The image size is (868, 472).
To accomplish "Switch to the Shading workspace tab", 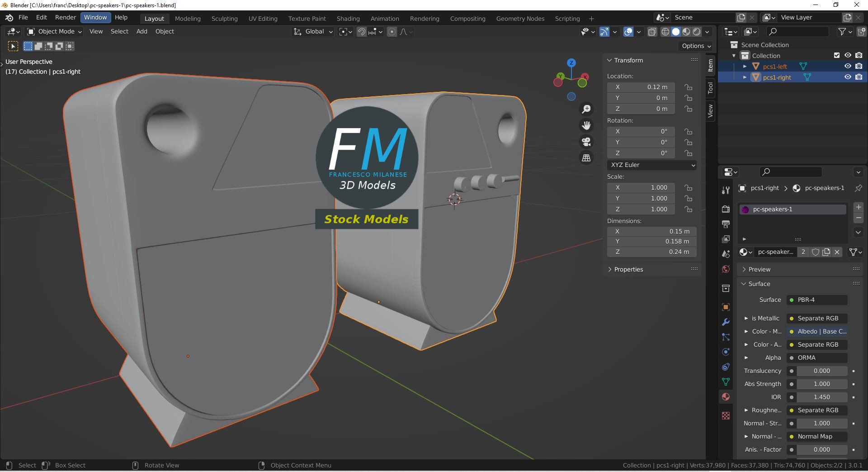I will click(x=348, y=19).
